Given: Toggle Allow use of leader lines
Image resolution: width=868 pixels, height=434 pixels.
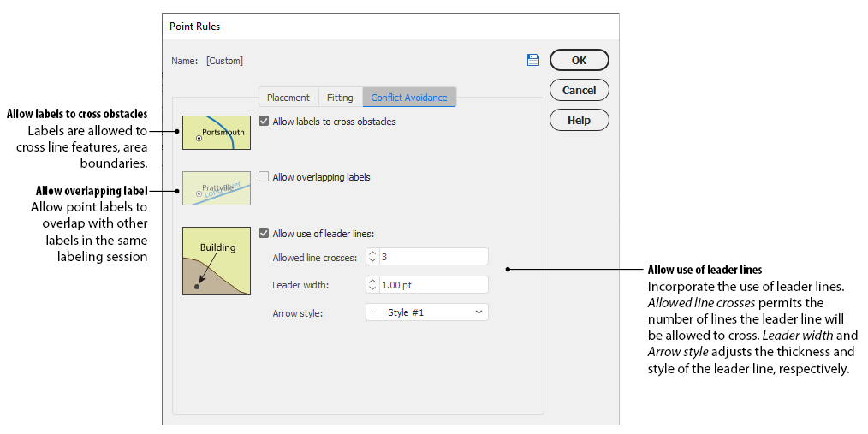Looking at the screenshot, I should [264, 233].
